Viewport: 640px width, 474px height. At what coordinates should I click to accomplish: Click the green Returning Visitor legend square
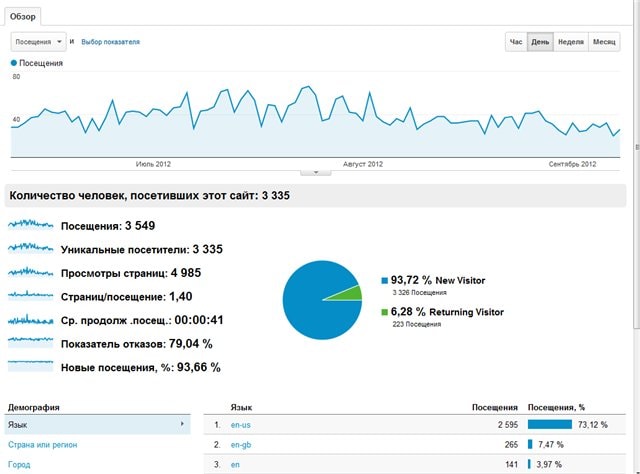coord(384,312)
